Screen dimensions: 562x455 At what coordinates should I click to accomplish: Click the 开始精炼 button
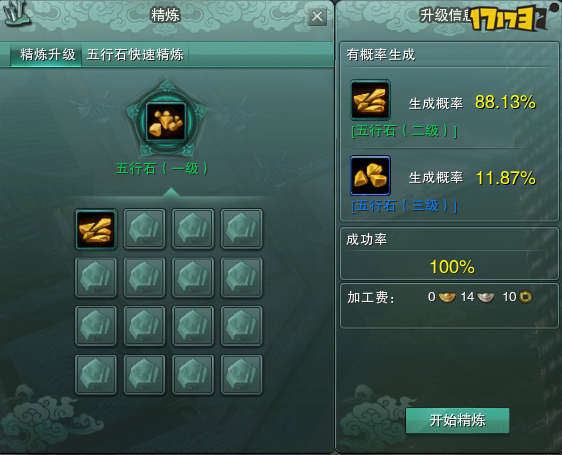coord(457,420)
